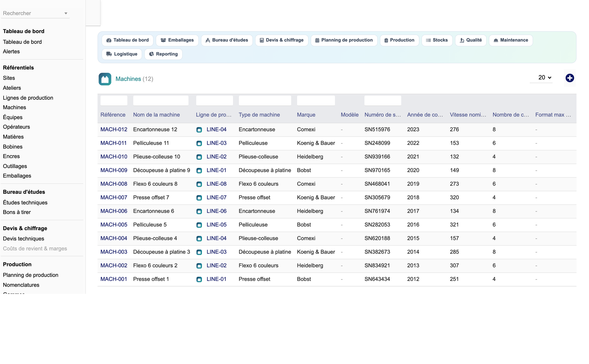Viewport: 589px width, 364px height.
Task: Open Lignes de production in the sidebar
Action: click(x=28, y=98)
